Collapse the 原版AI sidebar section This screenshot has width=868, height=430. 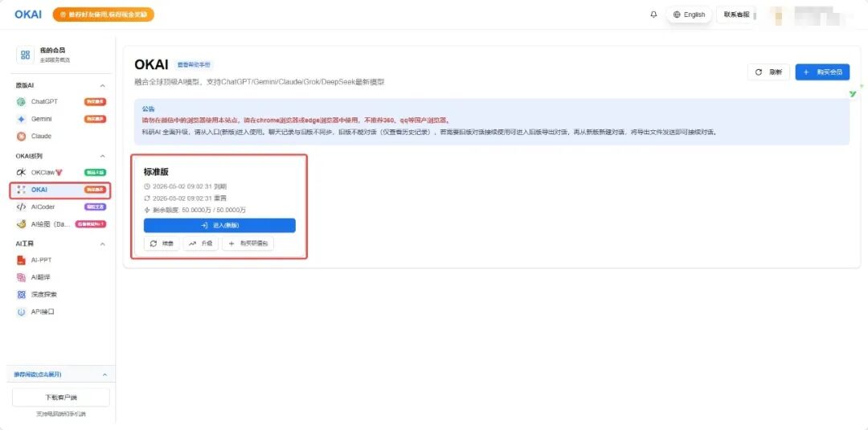click(102, 85)
